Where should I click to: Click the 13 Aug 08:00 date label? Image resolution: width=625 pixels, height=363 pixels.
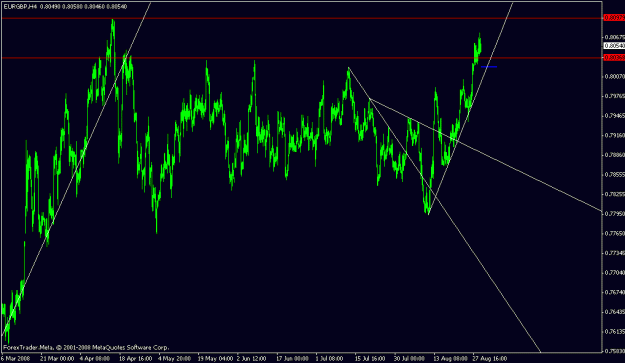450,358
